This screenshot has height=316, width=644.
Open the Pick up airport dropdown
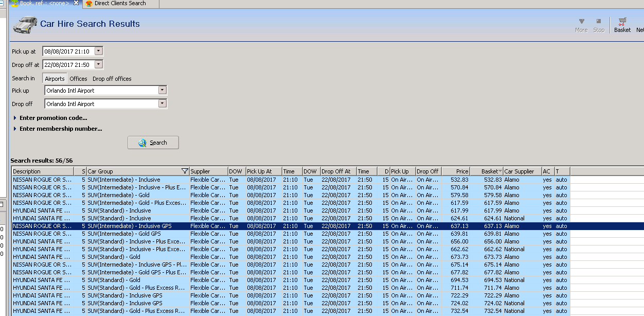[163, 90]
